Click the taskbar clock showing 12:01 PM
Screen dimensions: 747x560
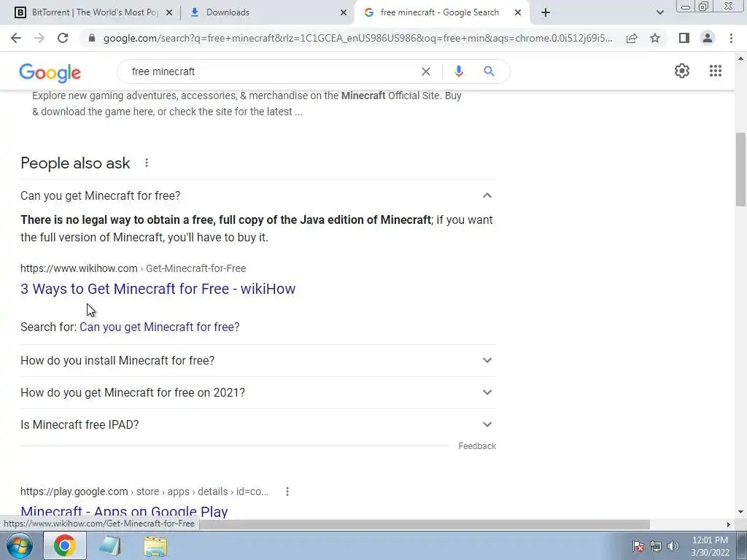[710, 546]
